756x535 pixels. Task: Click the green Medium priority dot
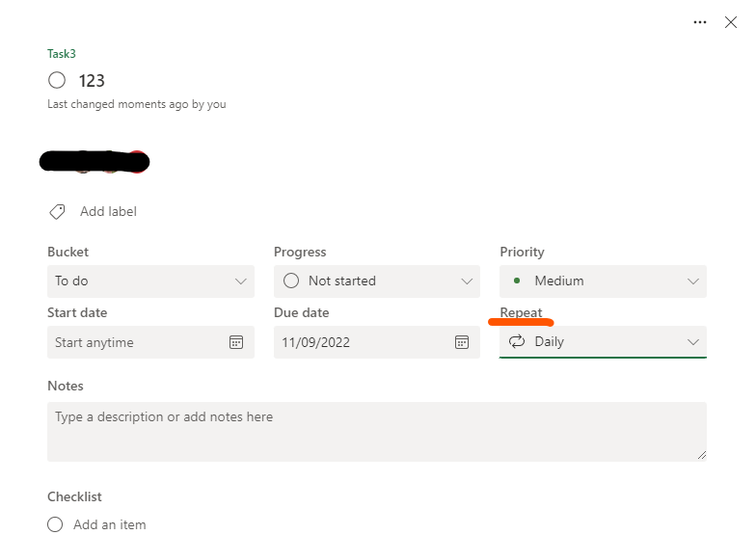(x=517, y=281)
